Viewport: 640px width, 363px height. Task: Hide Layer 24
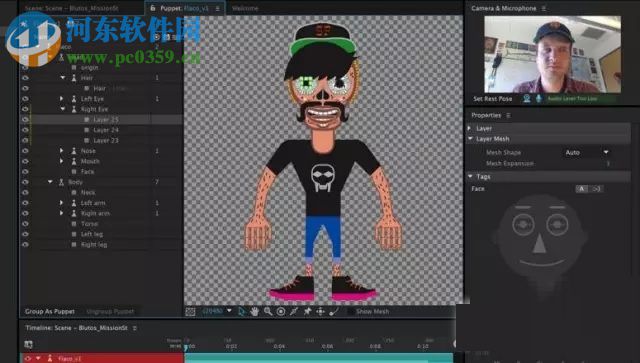pos(25,130)
